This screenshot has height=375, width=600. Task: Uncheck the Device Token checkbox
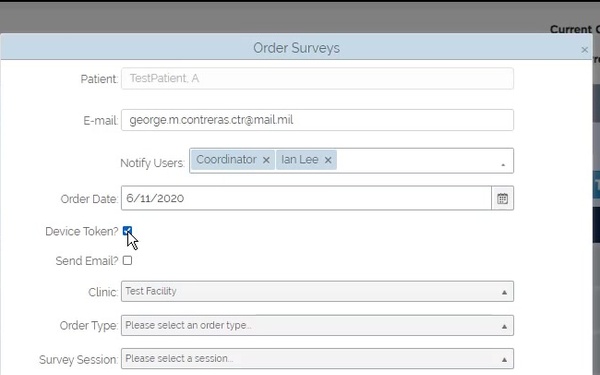point(127,231)
